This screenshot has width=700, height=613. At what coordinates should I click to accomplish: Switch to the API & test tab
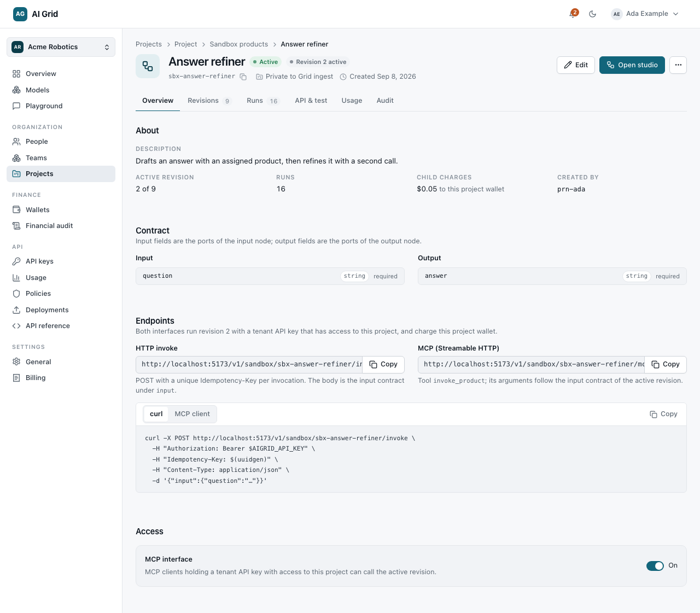click(311, 101)
